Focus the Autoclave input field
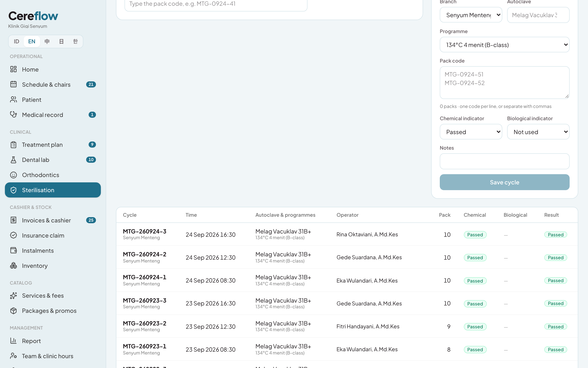Screen dimensions: 588x368 (x=538, y=15)
